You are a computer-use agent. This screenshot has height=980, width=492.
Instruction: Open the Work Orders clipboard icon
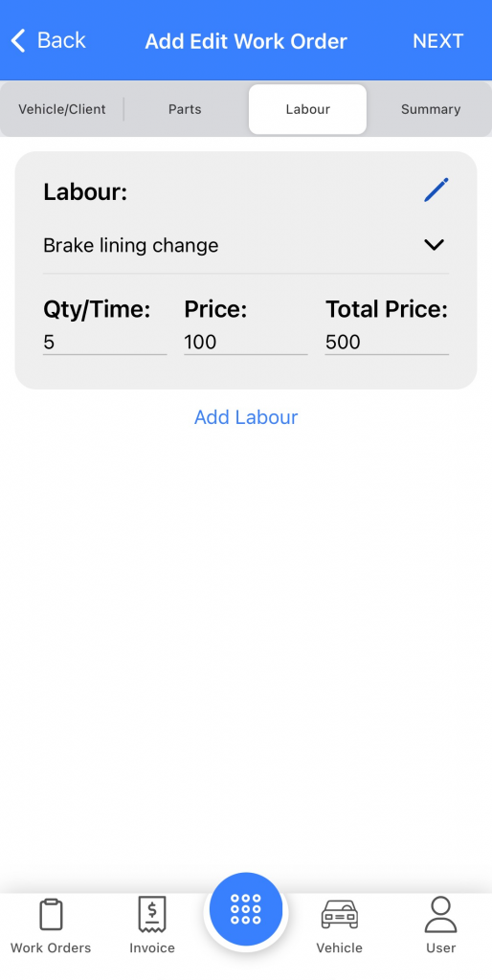[x=51, y=915]
